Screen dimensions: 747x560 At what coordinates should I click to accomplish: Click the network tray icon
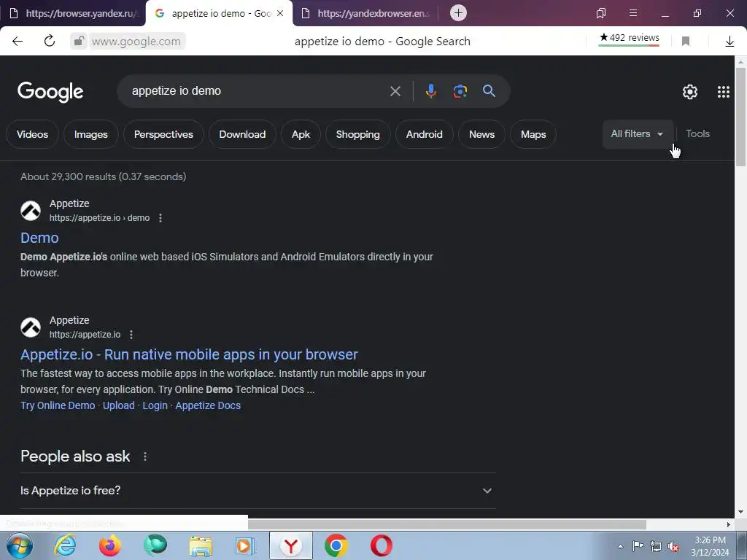(x=656, y=546)
